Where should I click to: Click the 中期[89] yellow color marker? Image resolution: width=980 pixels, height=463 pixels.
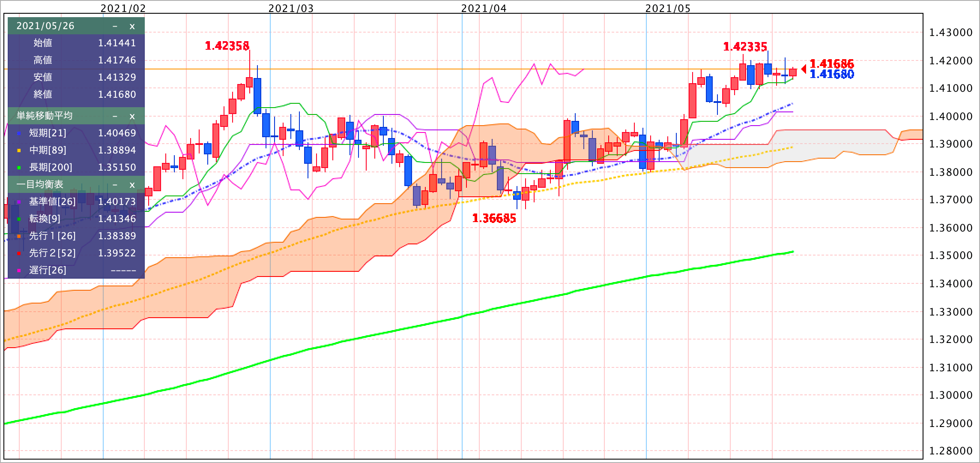point(19,151)
